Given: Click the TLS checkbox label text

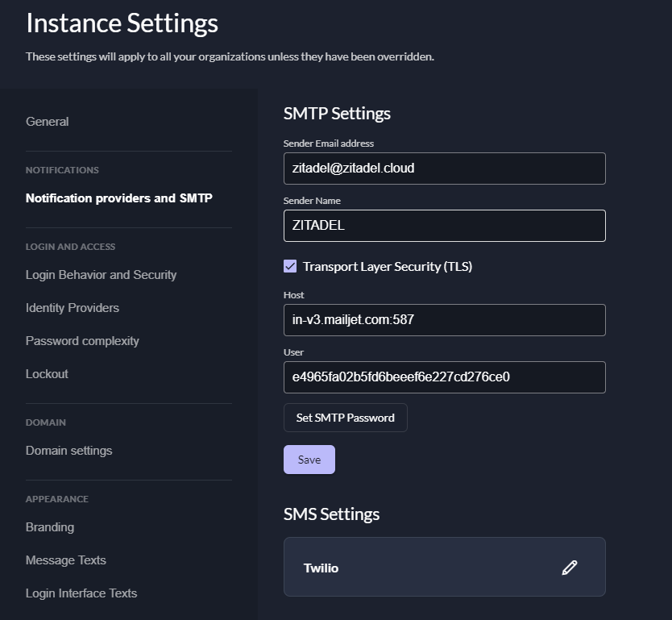Looking at the screenshot, I should [x=387, y=266].
